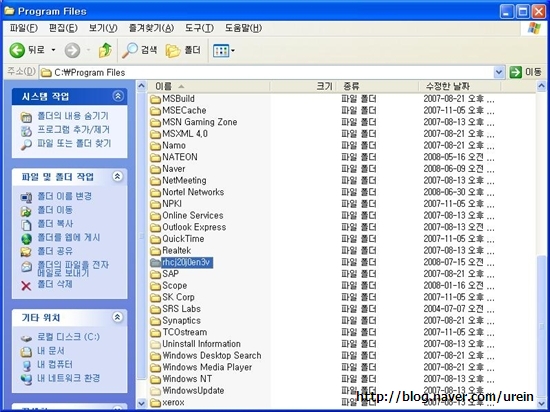Sort by the 종류 column header
This screenshot has width=550, height=412.
pyautogui.click(x=377, y=86)
